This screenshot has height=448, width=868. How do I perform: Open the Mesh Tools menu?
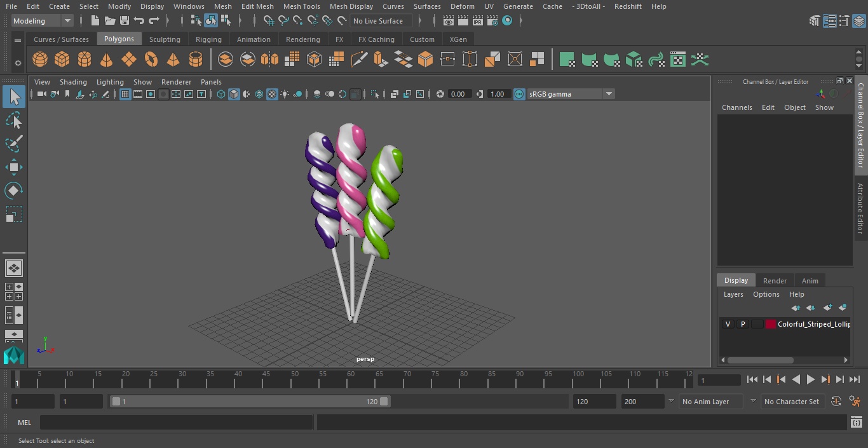[x=301, y=6]
